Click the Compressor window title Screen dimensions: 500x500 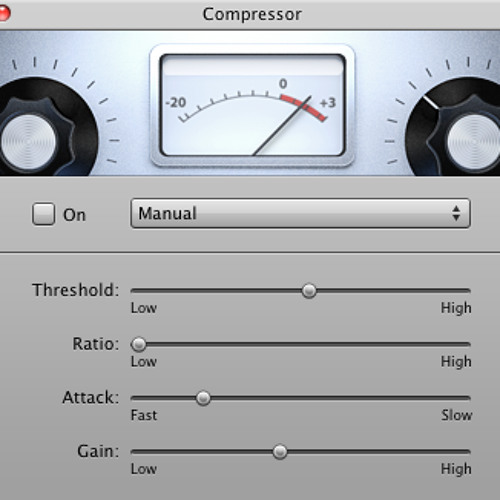coord(252,15)
